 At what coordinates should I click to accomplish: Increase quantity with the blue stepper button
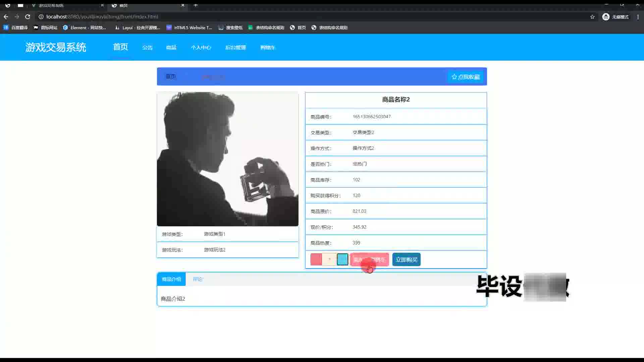(342, 259)
